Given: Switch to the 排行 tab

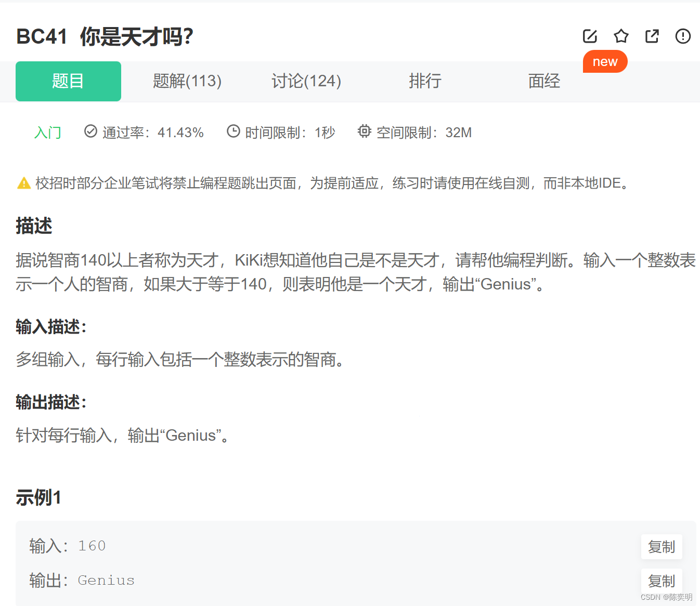Looking at the screenshot, I should (x=425, y=81).
